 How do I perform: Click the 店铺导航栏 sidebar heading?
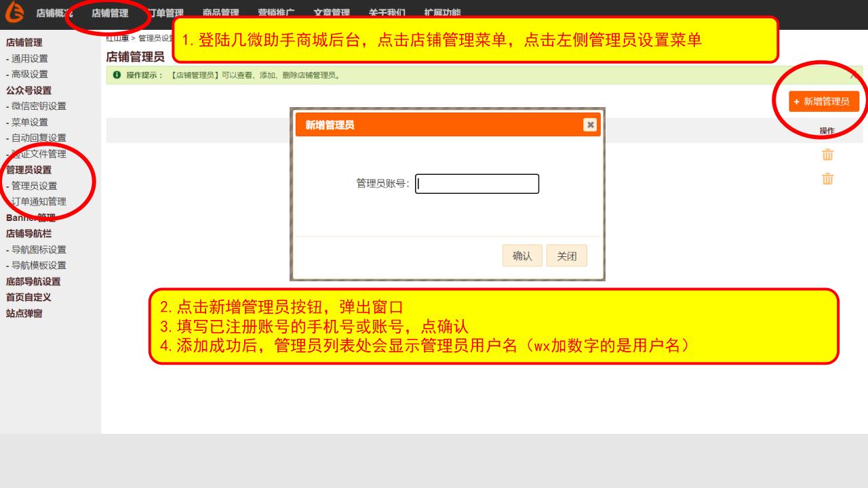tap(28, 234)
